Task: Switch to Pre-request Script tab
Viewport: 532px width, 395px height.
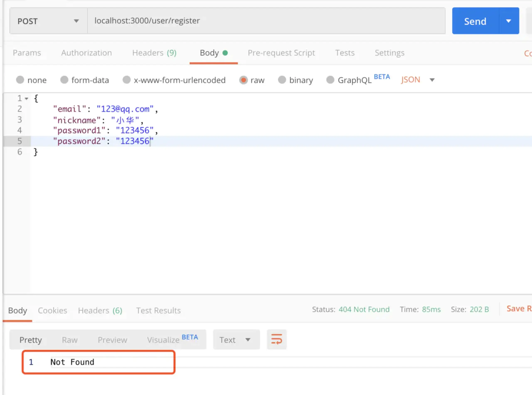Action: (x=281, y=53)
